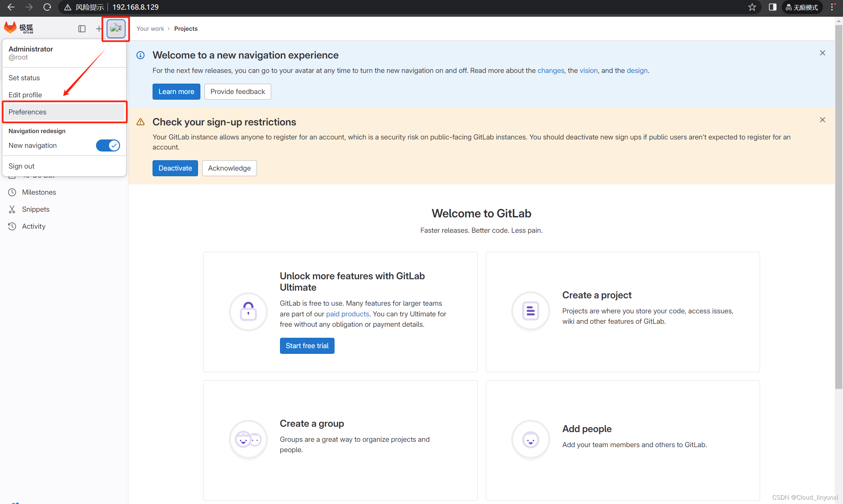Choose Edit profile in the user menu
The image size is (843, 504).
pyautogui.click(x=25, y=95)
